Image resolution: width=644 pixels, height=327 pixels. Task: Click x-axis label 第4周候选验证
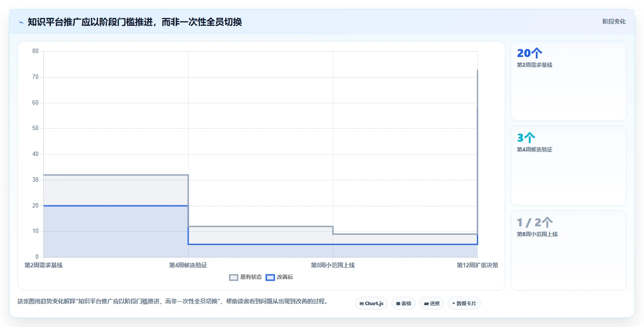(188, 266)
